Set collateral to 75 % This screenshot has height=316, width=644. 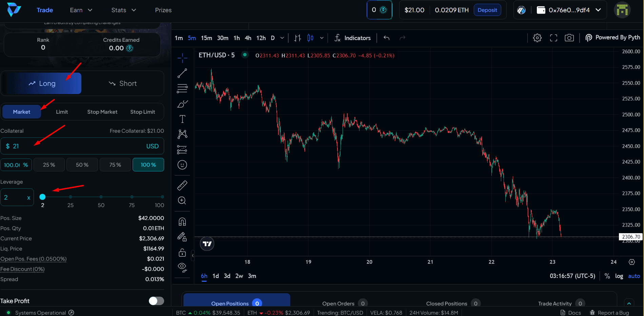tap(115, 165)
